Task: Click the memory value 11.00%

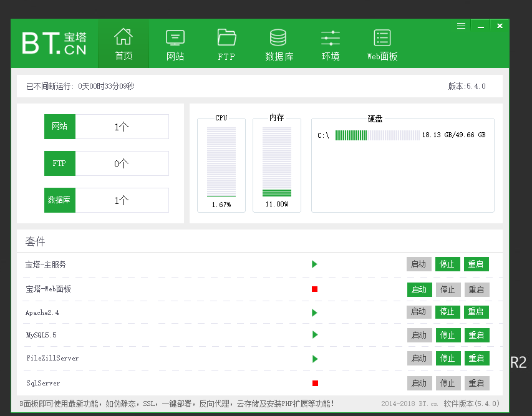Action: coord(277,204)
